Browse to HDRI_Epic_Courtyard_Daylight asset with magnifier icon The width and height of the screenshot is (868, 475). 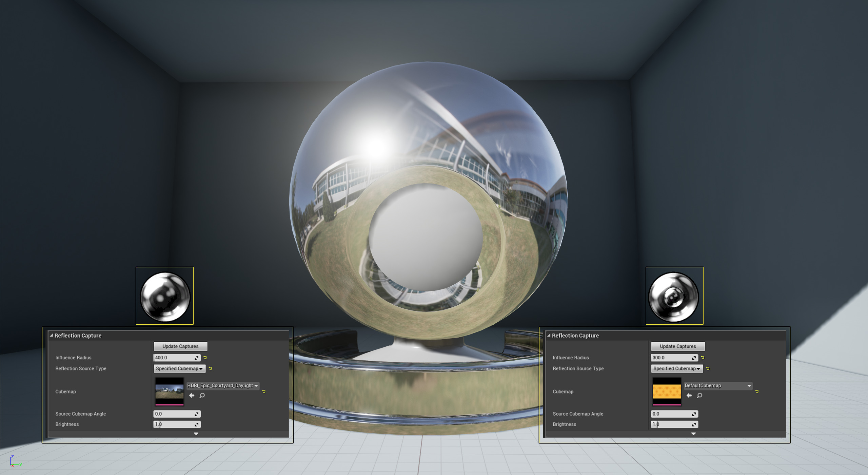(x=202, y=395)
